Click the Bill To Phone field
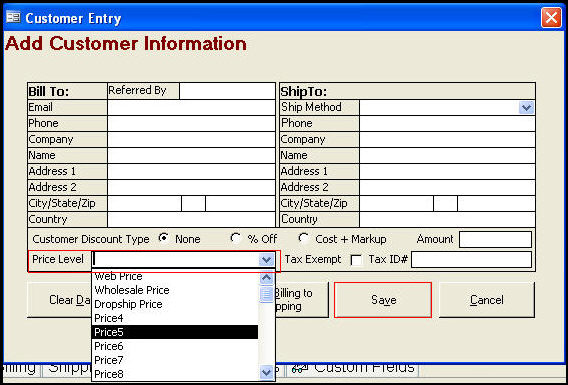The height and width of the screenshot is (385, 568). coord(191,124)
